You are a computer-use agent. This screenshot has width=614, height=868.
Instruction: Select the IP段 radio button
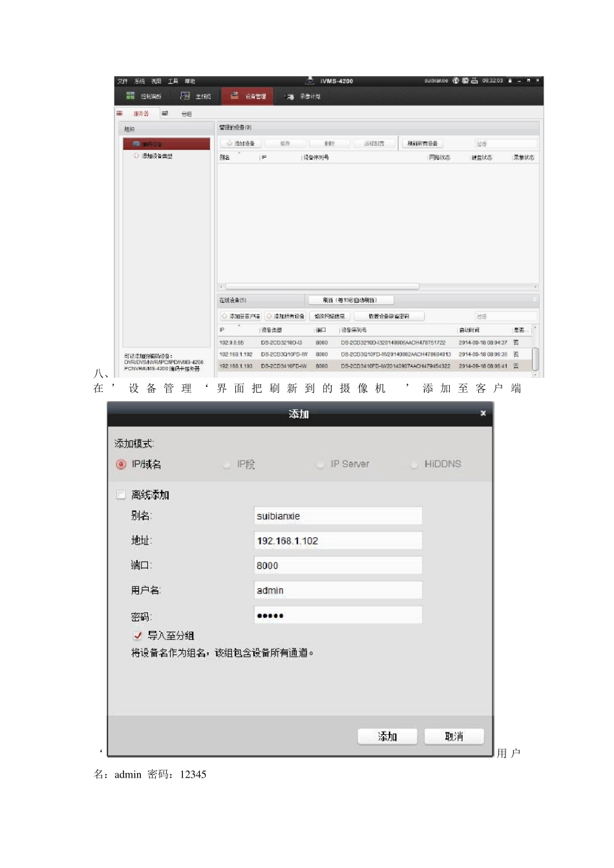(226, 464)
